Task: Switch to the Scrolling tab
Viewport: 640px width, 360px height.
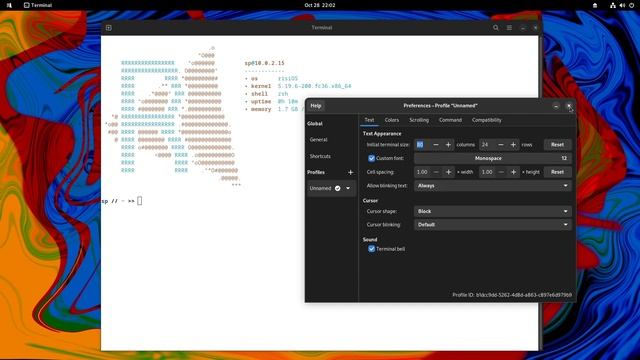Action: tap(419, 120)
